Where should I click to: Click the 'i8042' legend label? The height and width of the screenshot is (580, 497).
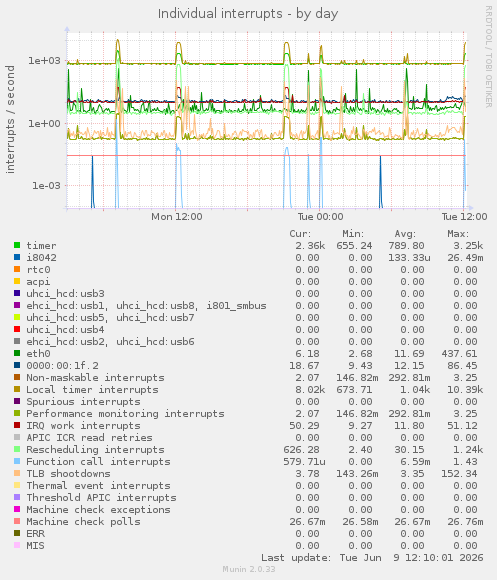tap(41, 257)
